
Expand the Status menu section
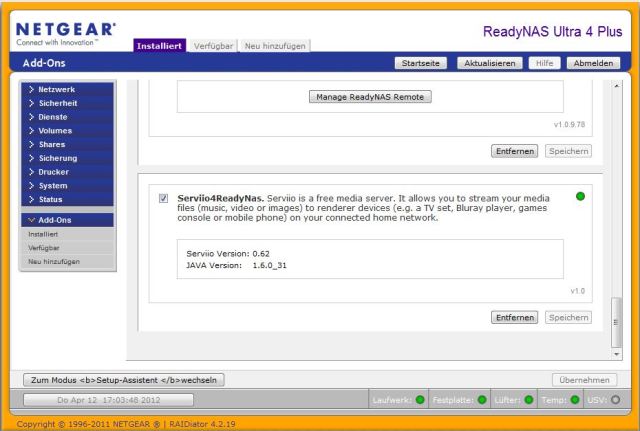pos(67,199)
